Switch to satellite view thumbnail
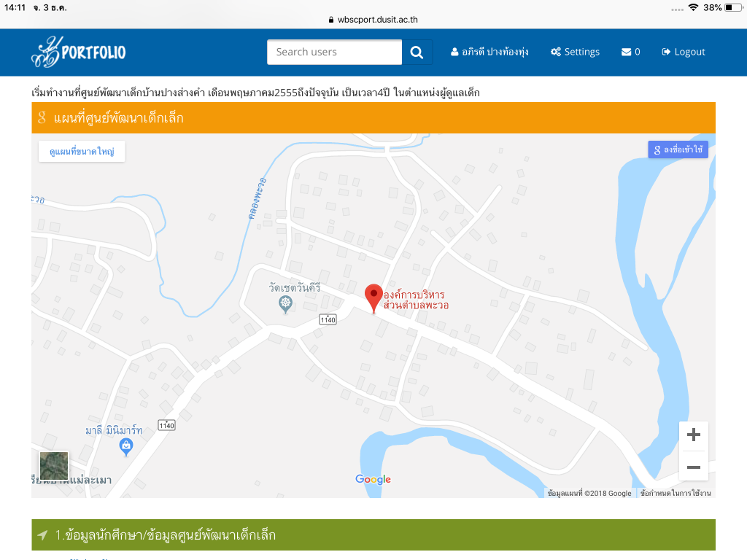This screenshot has width=747, height=560. (54, 465)
